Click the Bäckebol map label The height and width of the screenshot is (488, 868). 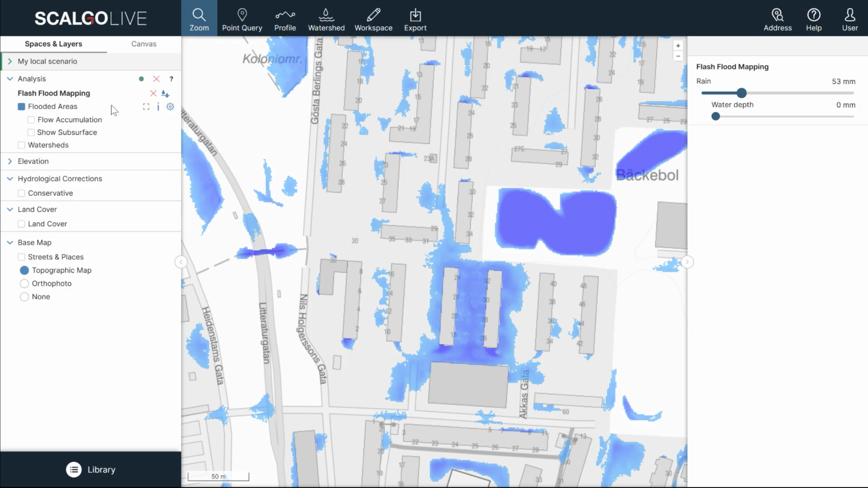pyautogui.click(x=647, y=175)
